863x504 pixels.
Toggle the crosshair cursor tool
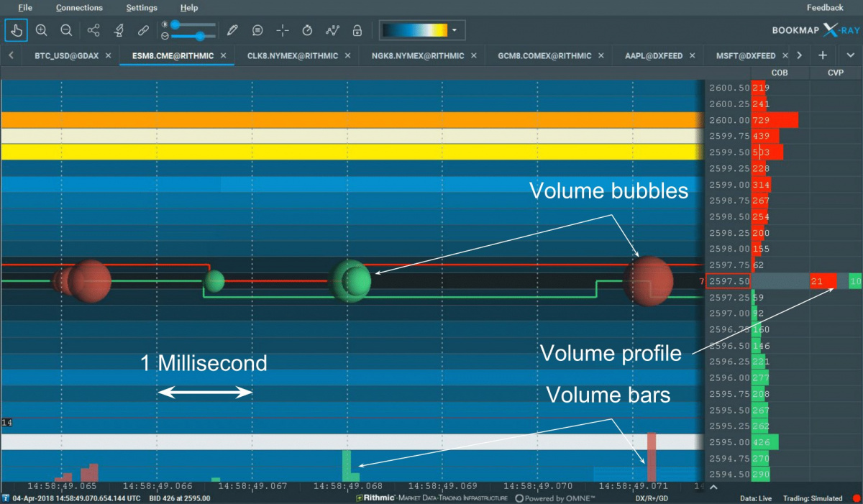[x=283, y=30]
